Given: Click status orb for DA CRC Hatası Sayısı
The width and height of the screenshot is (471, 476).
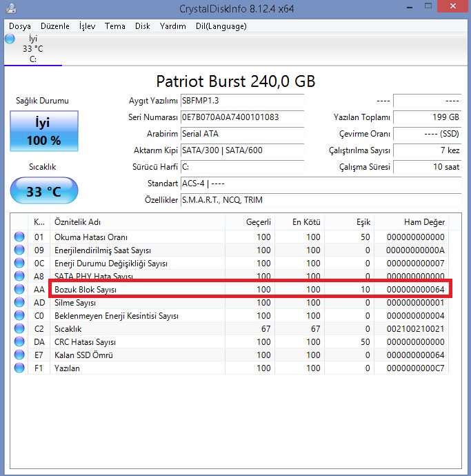Looking at the screenshot, I should (19, 341).
